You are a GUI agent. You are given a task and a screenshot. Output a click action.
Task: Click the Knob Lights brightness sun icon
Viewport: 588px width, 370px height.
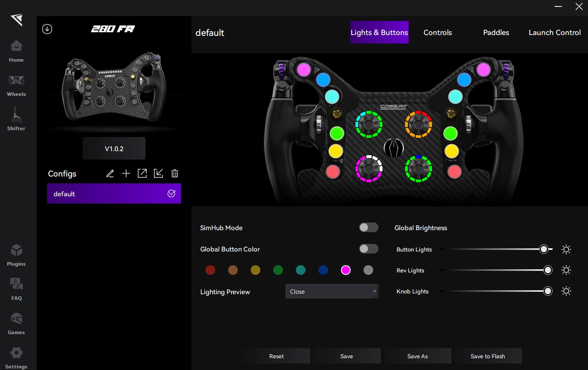566,291
